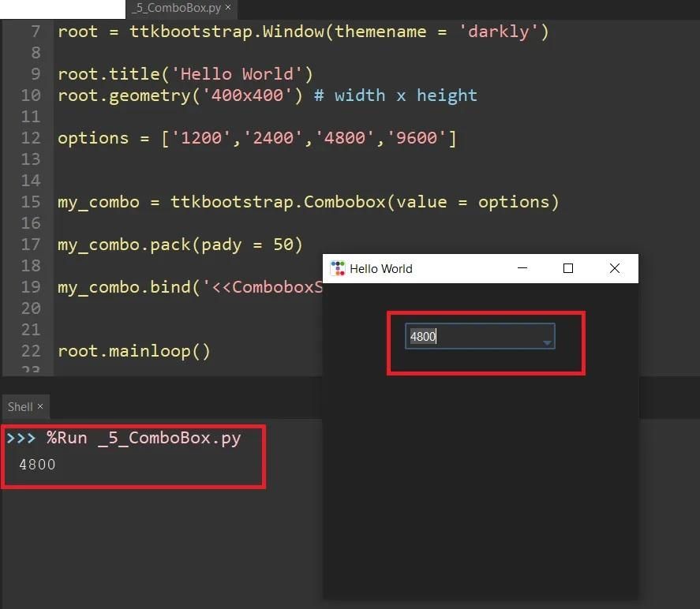Click the 4800 output in the Shell

pyautogui.click(x=38, y=465)
